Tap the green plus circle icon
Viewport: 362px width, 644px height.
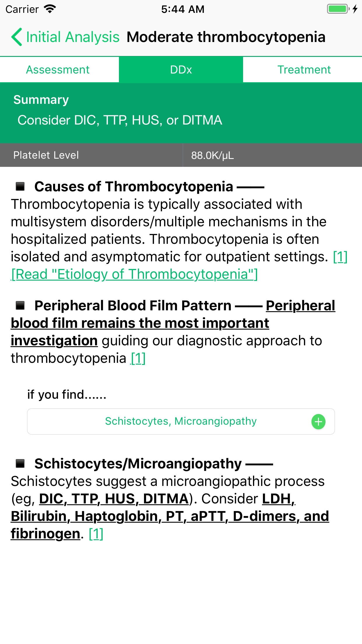coord(318,422)
